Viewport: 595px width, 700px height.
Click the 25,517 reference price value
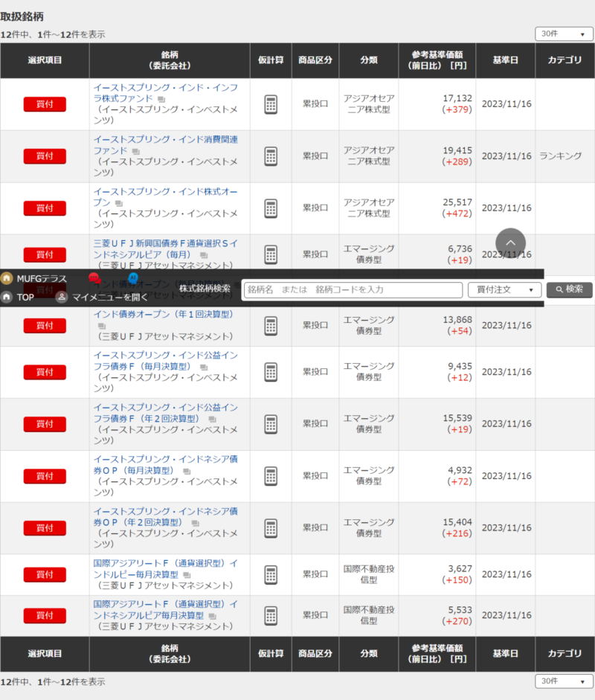click(x=457, y=202)
